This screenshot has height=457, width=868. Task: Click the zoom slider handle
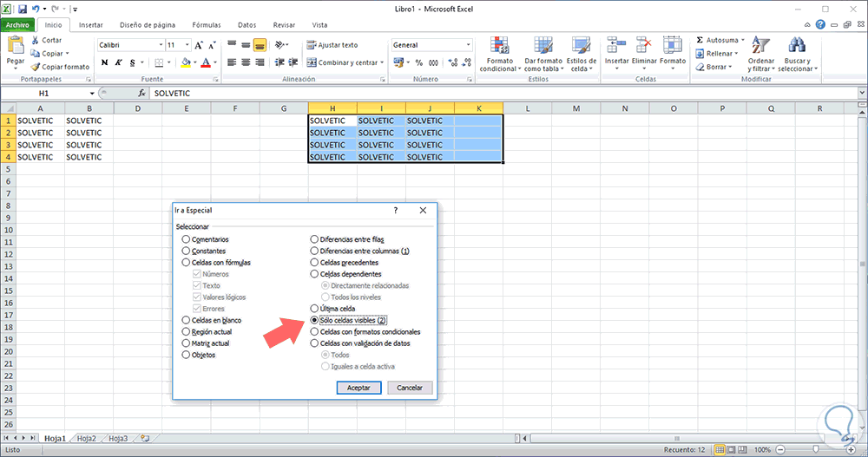point(815,449)
